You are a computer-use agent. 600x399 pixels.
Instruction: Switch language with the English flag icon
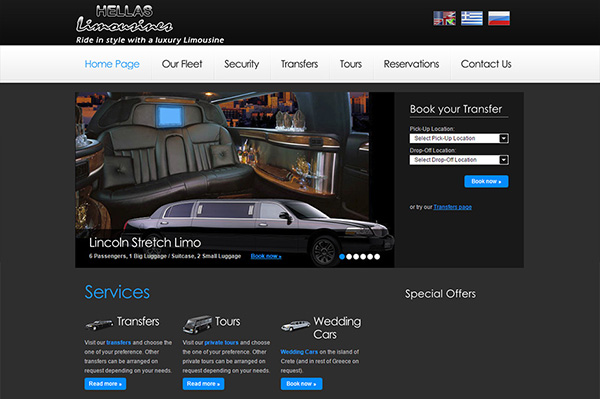coord(444,18)
